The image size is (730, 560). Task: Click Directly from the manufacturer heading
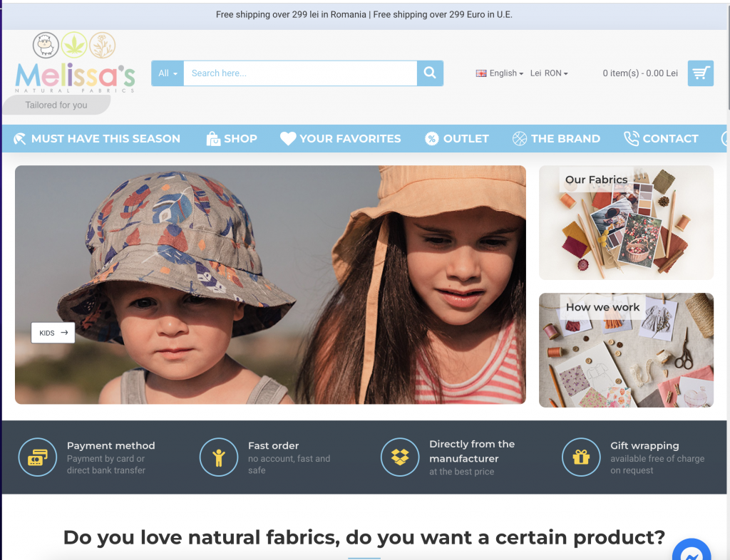click(472, 451)
